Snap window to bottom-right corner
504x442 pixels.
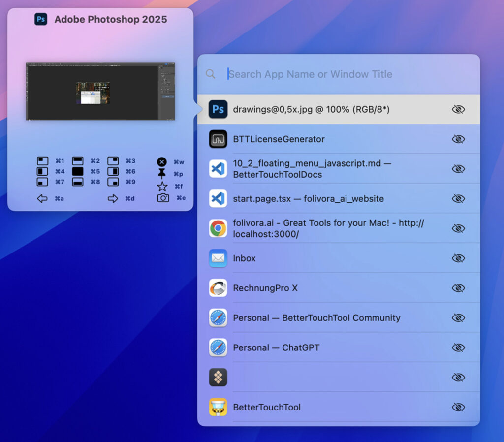coord(114,182)
